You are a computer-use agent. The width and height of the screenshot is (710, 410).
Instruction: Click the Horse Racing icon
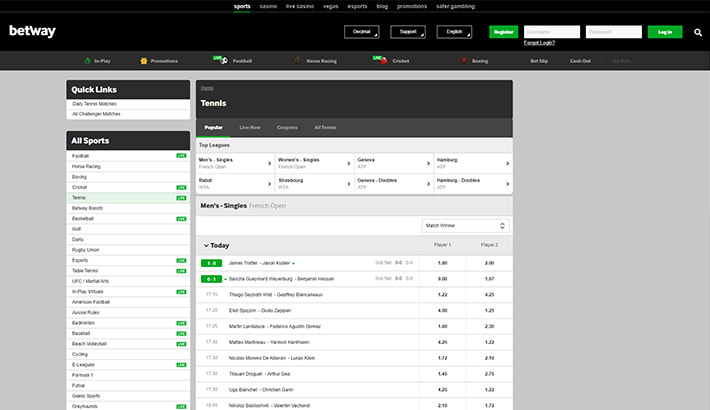click(297, 60)
